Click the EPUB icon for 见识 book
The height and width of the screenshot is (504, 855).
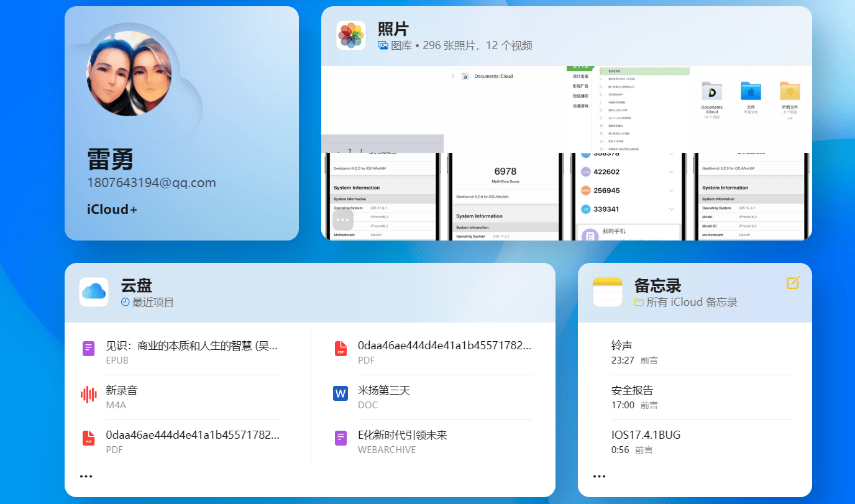pos(88,349)
